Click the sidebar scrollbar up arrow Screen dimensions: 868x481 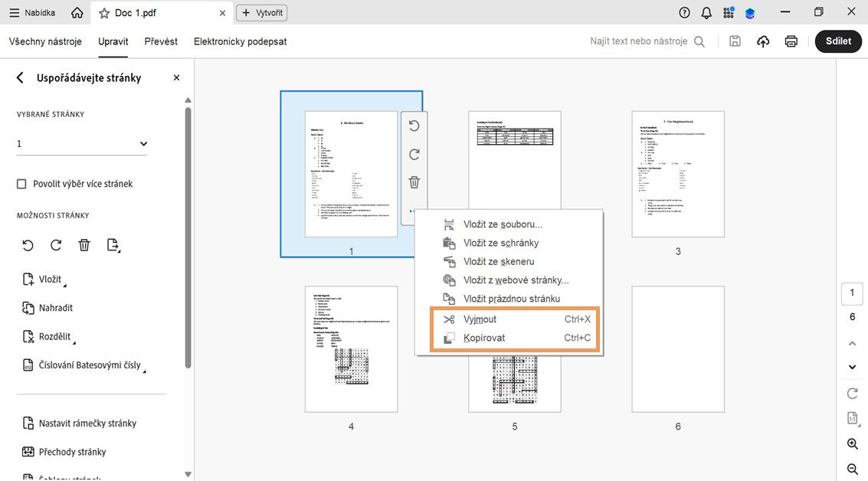[x=188, y=100]
